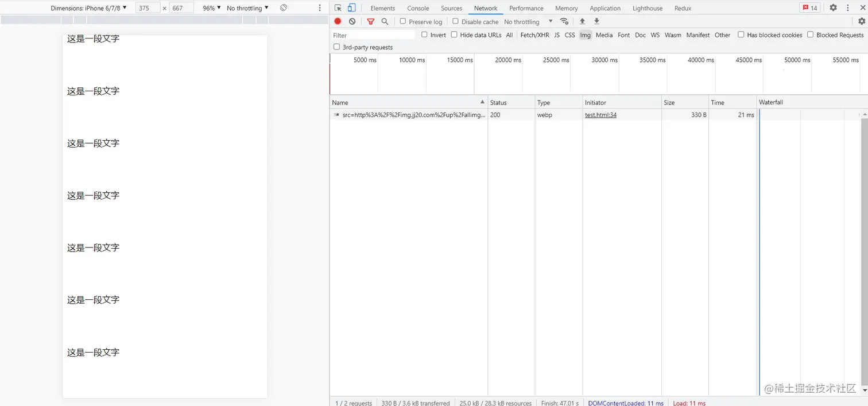Open DevTools settings gear icon

tap(833, 8)
